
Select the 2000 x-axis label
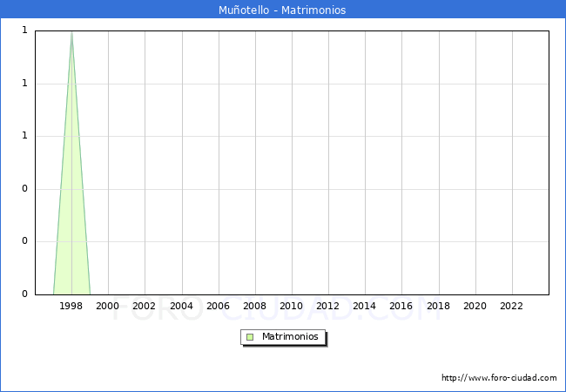tap(108, 307)
